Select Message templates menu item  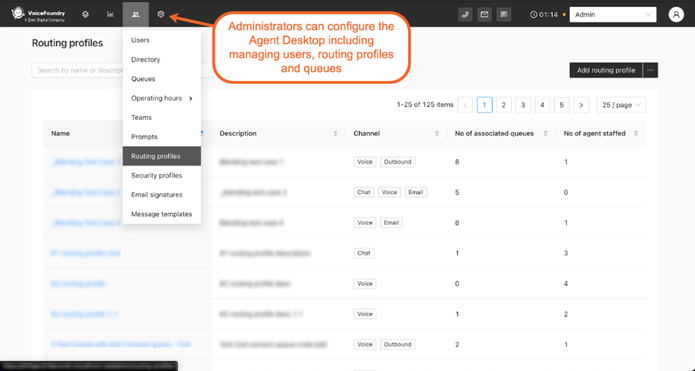(162, 214)
